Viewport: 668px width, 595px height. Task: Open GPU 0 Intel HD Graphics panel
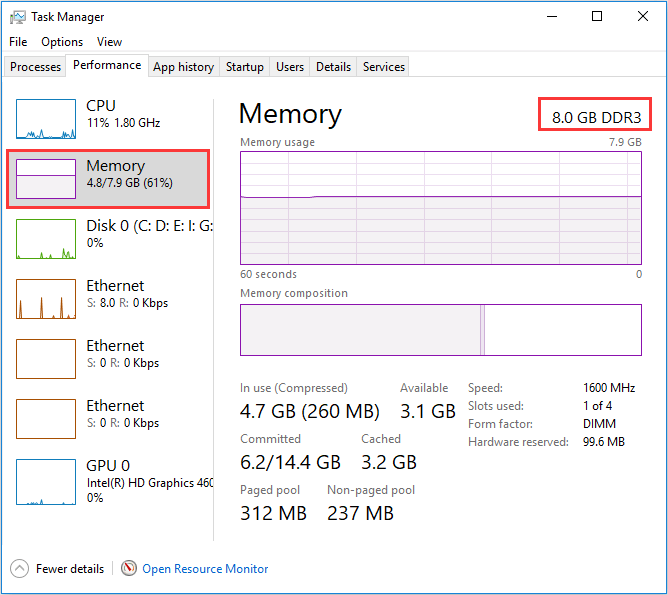(x=46, y=479)
